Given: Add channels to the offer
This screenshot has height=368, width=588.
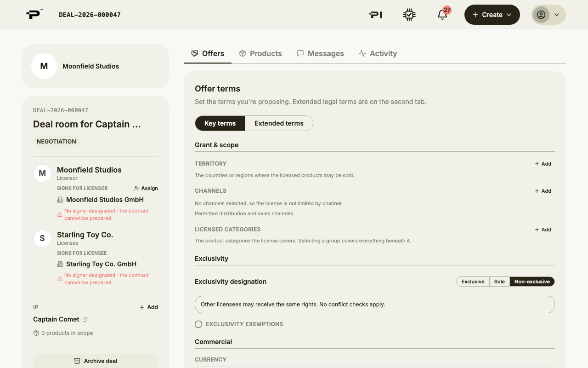Looking at the screenshot, I should pos(543,191).
